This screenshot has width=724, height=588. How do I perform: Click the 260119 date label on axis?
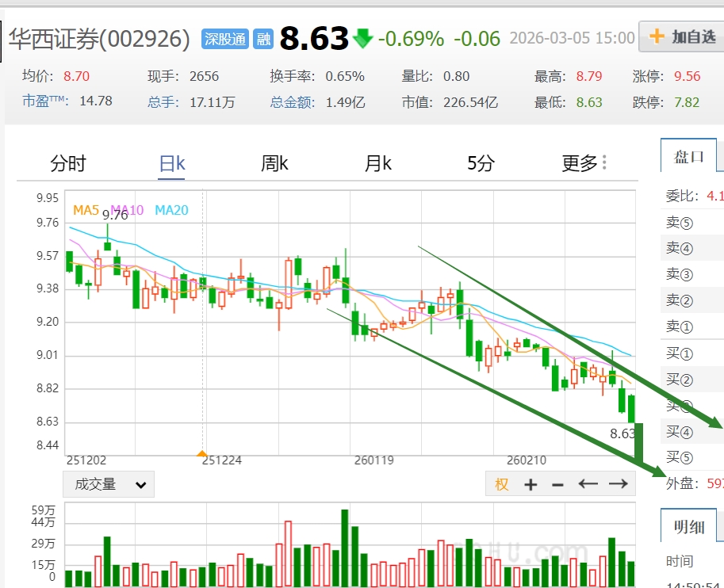[x=374, y=460]
